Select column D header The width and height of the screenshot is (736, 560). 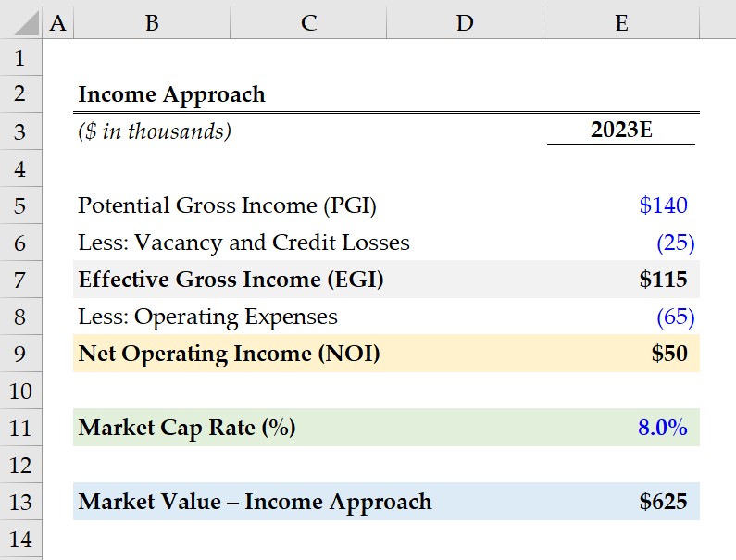(465, 22)
